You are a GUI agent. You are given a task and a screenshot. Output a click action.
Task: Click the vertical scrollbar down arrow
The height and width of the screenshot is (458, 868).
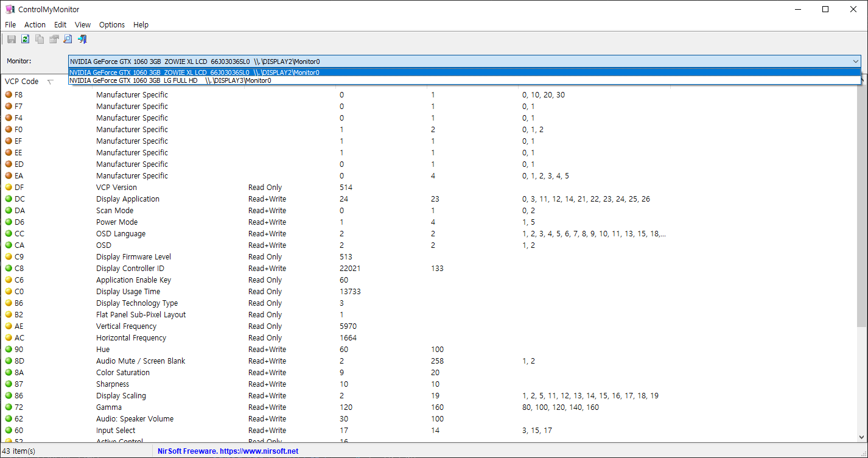point(863,437)
